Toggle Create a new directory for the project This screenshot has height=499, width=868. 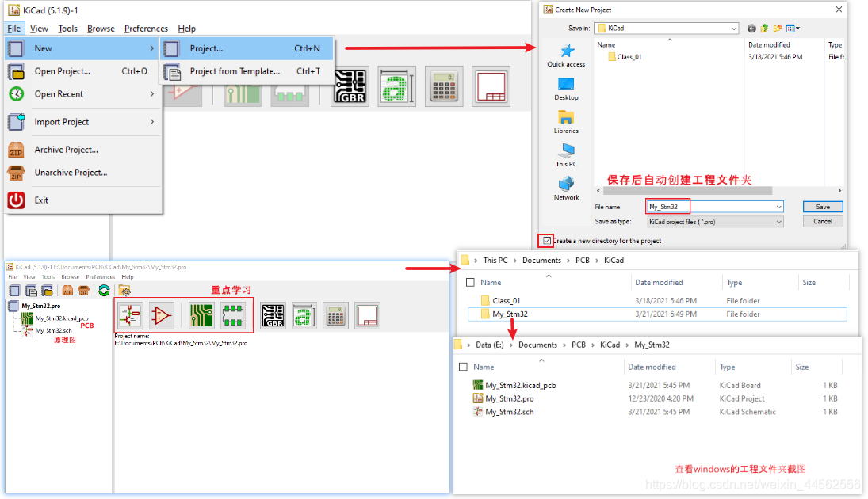point(547,241)
